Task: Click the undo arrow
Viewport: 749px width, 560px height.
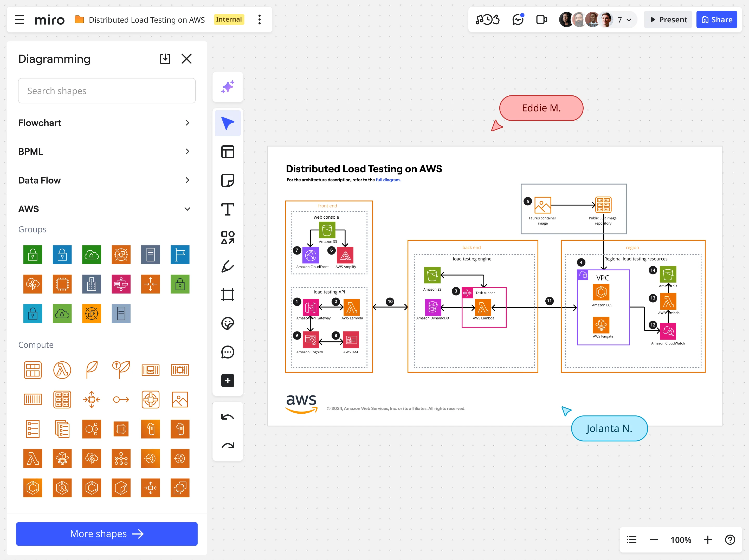Action: [x=228, y=417]
